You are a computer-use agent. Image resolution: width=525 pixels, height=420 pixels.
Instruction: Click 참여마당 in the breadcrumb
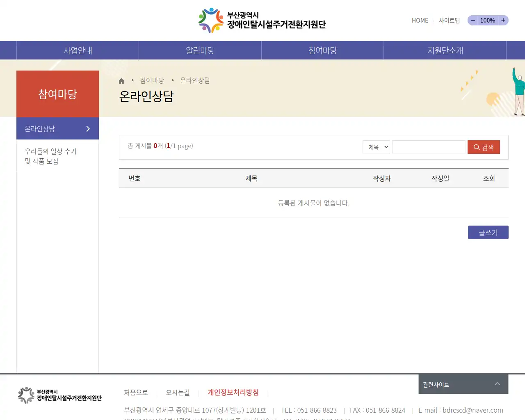(152, 80)
